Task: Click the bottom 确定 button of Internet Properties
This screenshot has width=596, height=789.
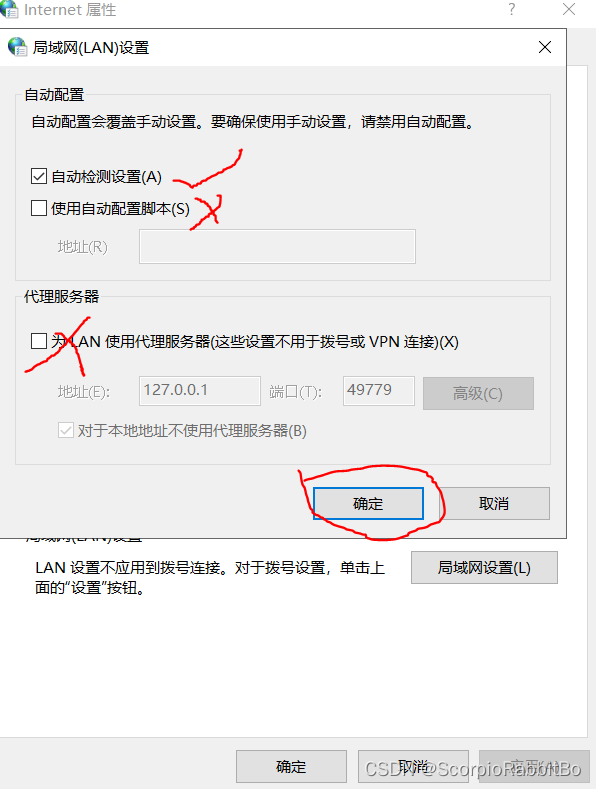Action: (291, 766)
